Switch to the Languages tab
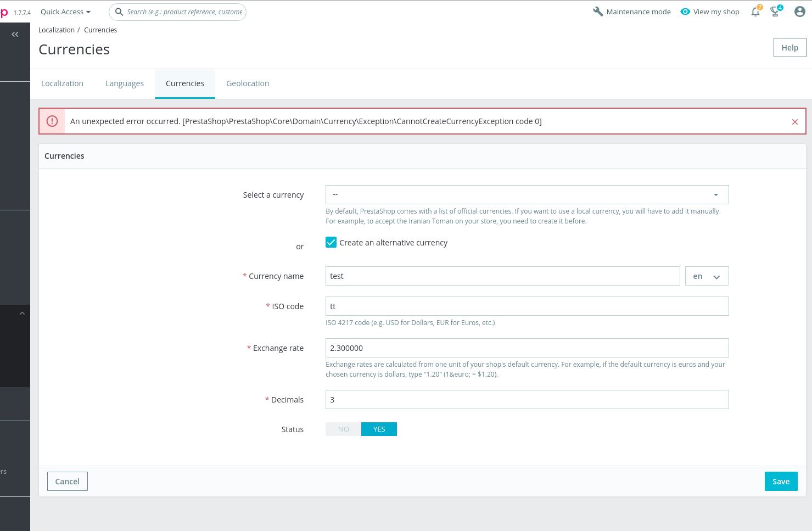 click(125, 83)
